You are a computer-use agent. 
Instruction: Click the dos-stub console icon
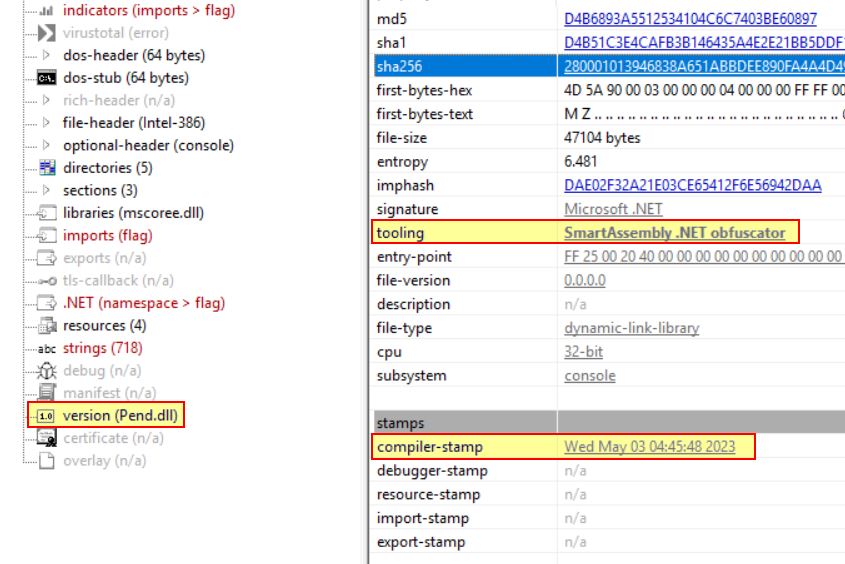tap(46, 78)
